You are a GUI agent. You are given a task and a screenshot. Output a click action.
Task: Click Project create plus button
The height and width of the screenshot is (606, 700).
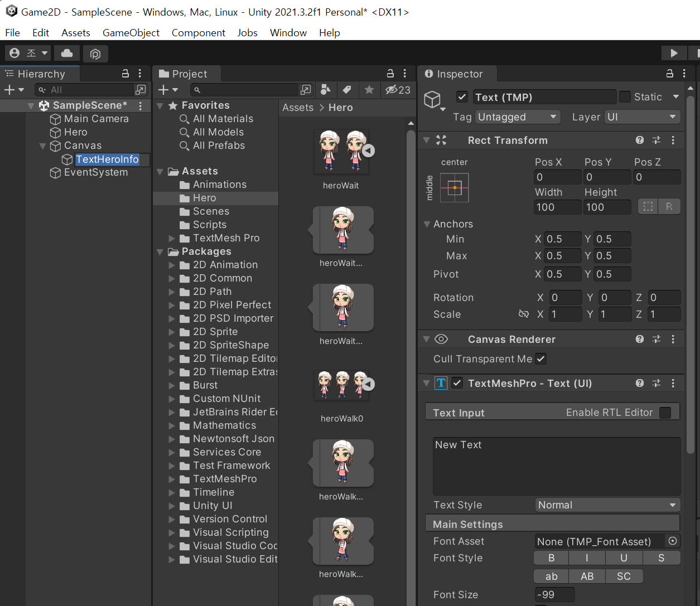pyautogui.click(x=168, y=90)
